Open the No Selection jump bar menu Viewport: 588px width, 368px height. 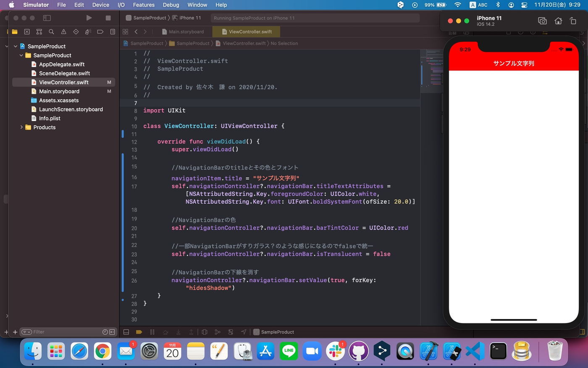click(x=284, y=43)
